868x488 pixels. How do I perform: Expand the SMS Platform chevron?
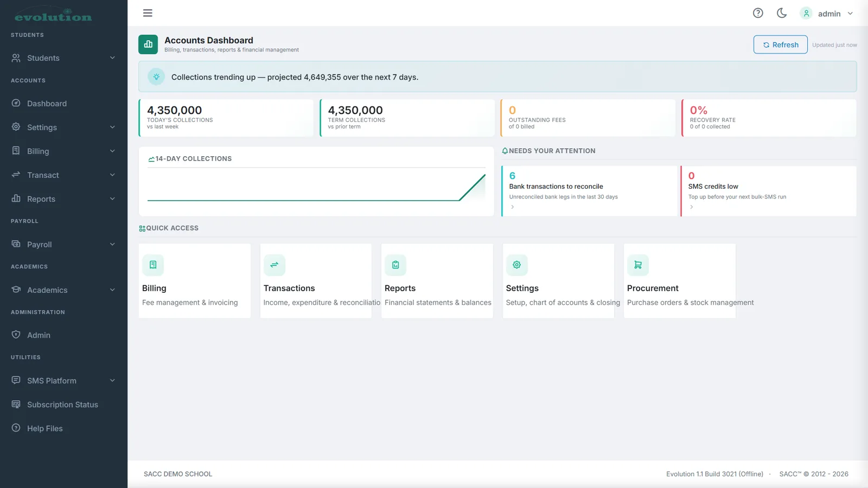tap(112, 380)
